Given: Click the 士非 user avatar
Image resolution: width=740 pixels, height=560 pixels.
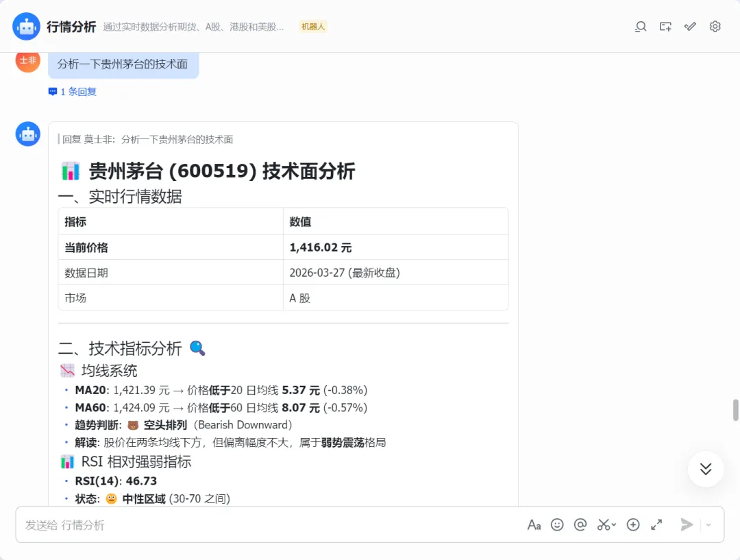Looking at the screenshot, I should (x=28, y=62).
